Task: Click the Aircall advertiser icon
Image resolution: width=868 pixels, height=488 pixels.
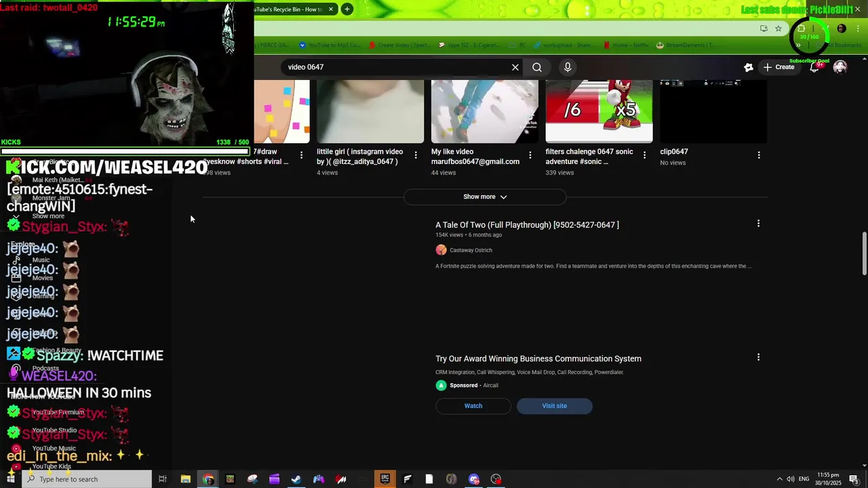Action: tap(441, 386)
